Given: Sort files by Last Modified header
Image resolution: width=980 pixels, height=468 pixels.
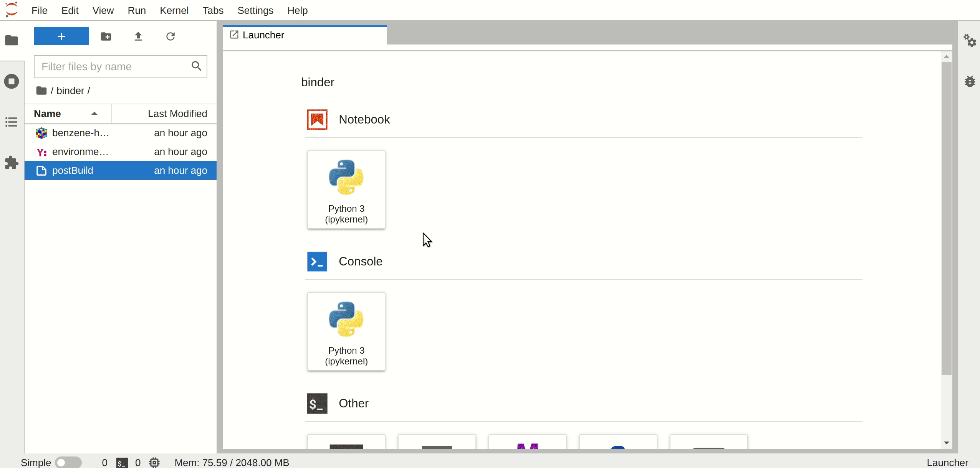Looking at the screenshot, I should [177, 114].
